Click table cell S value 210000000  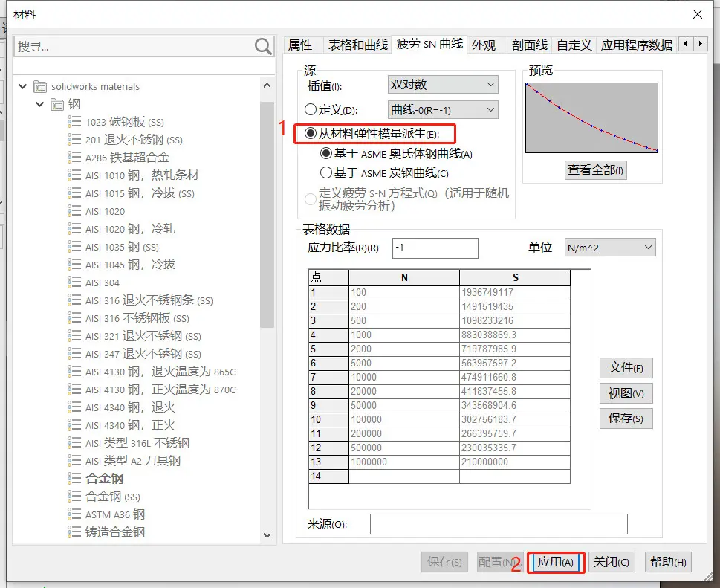[515, 462]
